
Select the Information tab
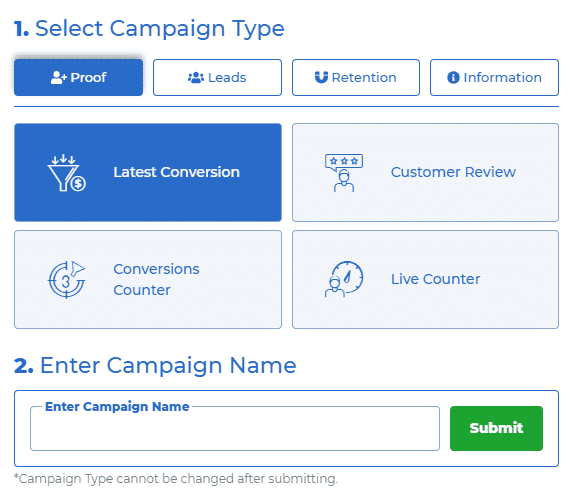pos(494,77)
